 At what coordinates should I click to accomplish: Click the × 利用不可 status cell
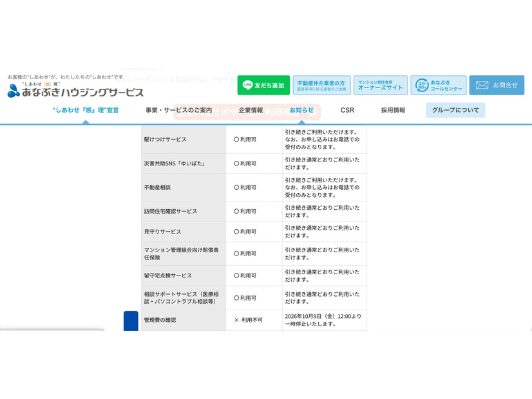coord(254,320)
